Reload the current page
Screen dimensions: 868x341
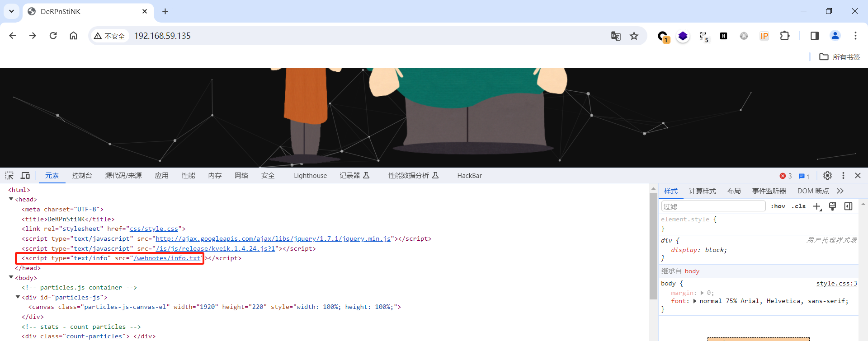point(53,36)
